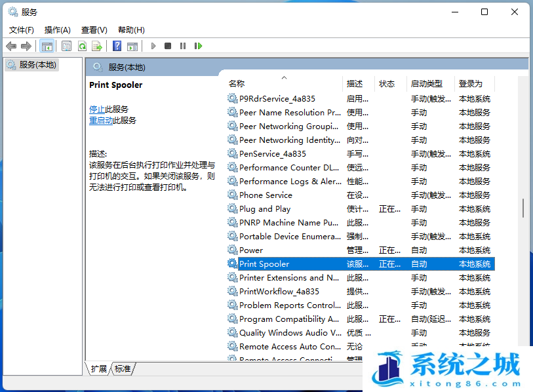Click the Forward navigation arrow
The height and width of the screenshot is (392, 533).
[x=26, y=46]
